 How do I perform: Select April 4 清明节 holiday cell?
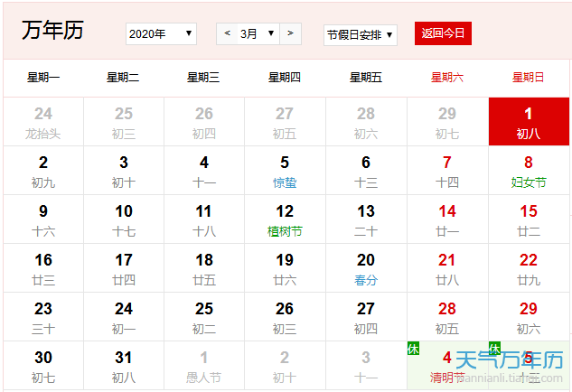tap(447, 366)
